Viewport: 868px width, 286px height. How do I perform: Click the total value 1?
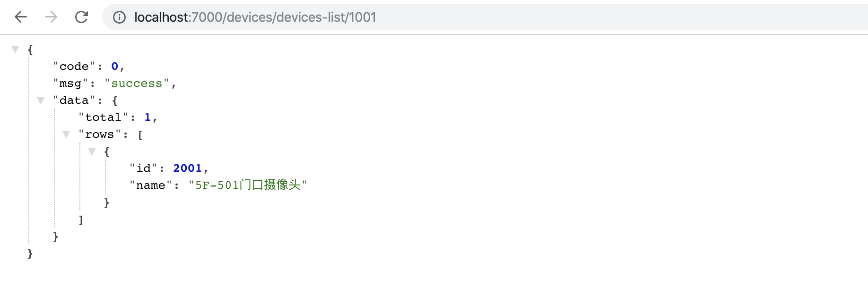point(148,118)
